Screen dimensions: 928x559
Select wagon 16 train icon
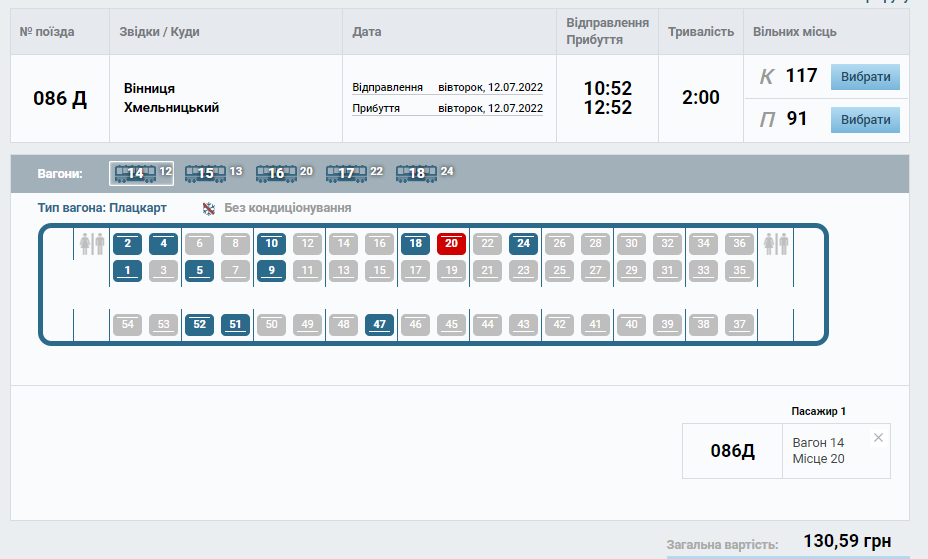point(276,173)
